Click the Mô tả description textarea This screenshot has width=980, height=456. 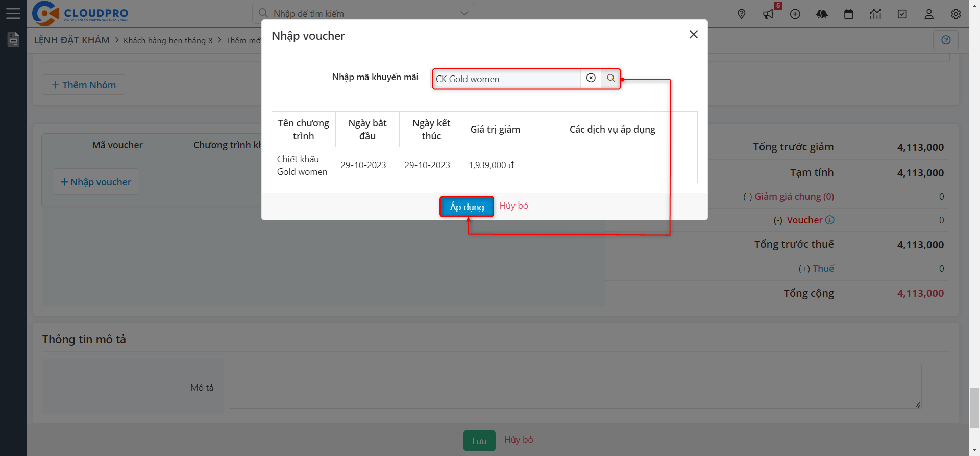coord(575,386)
